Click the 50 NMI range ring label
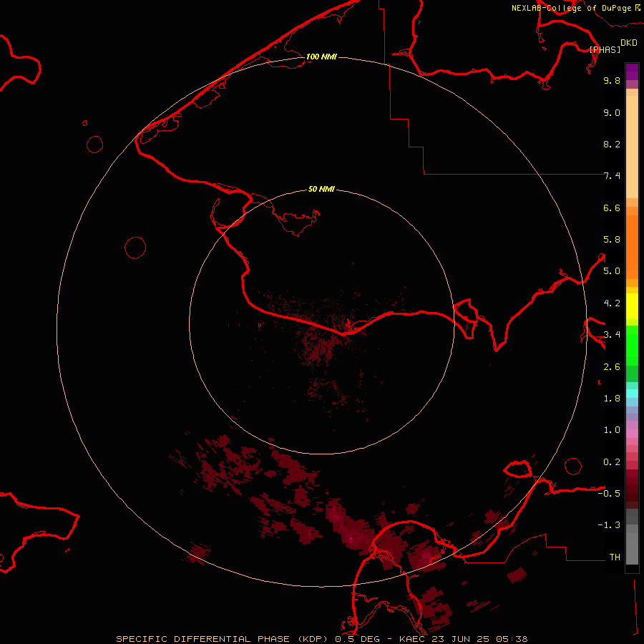Viewport: 644px width, 644px height. point(321,189)
